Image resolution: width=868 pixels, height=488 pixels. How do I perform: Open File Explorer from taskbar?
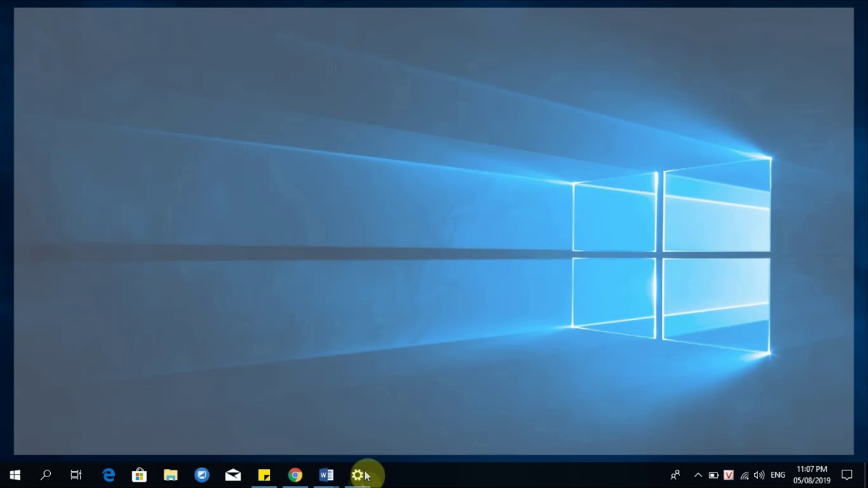pyautogui.click(x=170, y=475)
